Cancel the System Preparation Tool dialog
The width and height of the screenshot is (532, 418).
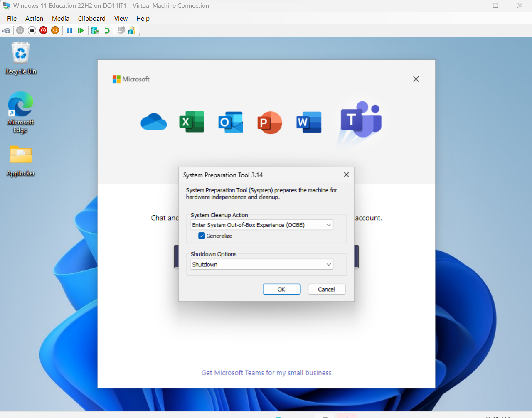click(326, 289)
